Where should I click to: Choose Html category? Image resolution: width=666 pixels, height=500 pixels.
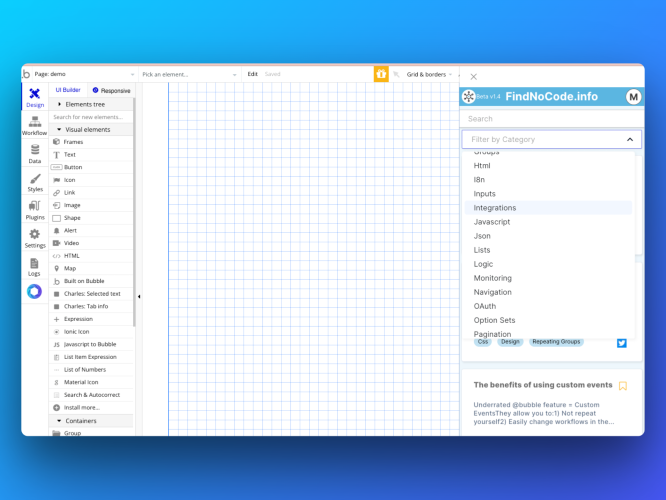pos(548,166)
